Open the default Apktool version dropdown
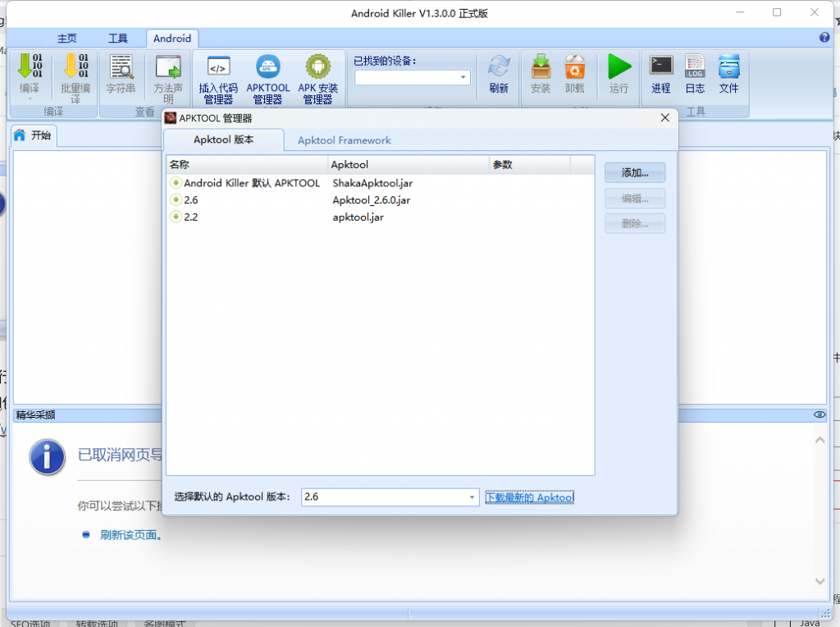The width and height of the screenshot is (840, 627). pyautogui.click(x=472, y=497)
